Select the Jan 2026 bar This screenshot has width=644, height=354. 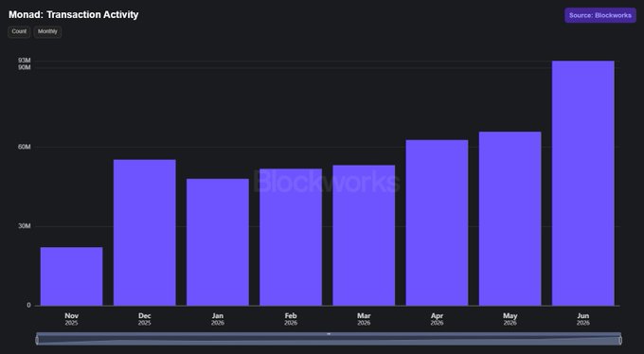click(x=218, y=242)
